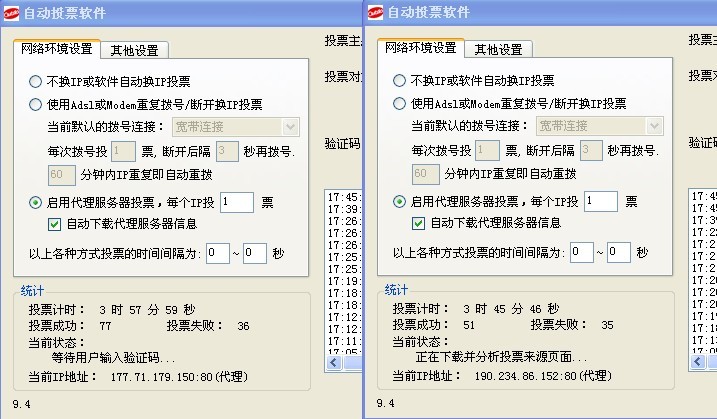Click 每个IP投 votes field in right window
This screenshot has width=717, height=419.
click(601, 202)
